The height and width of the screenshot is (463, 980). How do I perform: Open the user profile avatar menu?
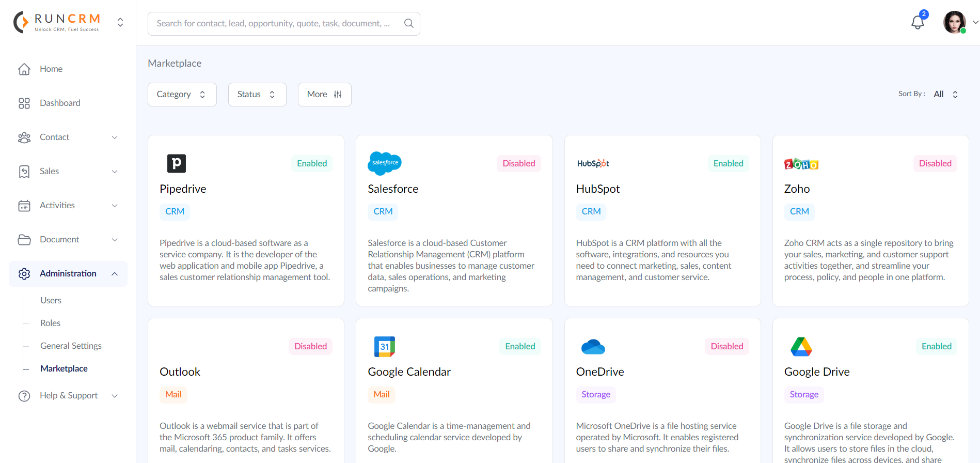(x=955, y=22)
